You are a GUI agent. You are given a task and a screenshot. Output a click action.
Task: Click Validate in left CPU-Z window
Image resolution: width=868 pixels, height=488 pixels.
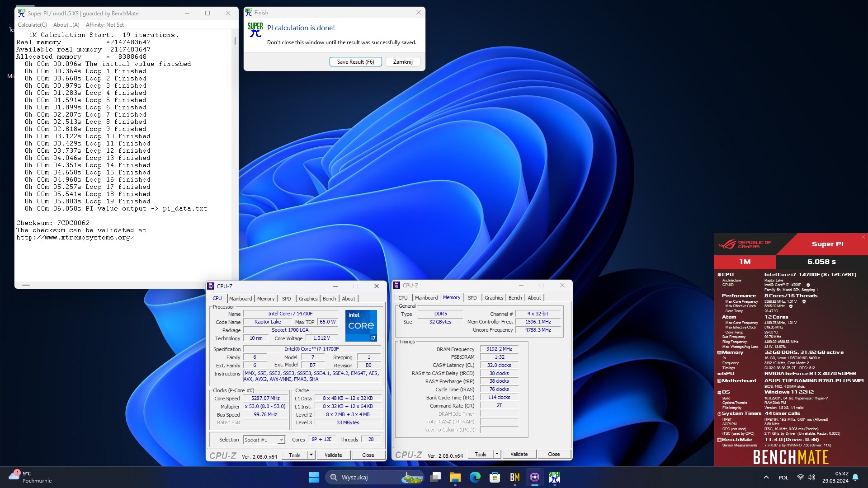333,455
